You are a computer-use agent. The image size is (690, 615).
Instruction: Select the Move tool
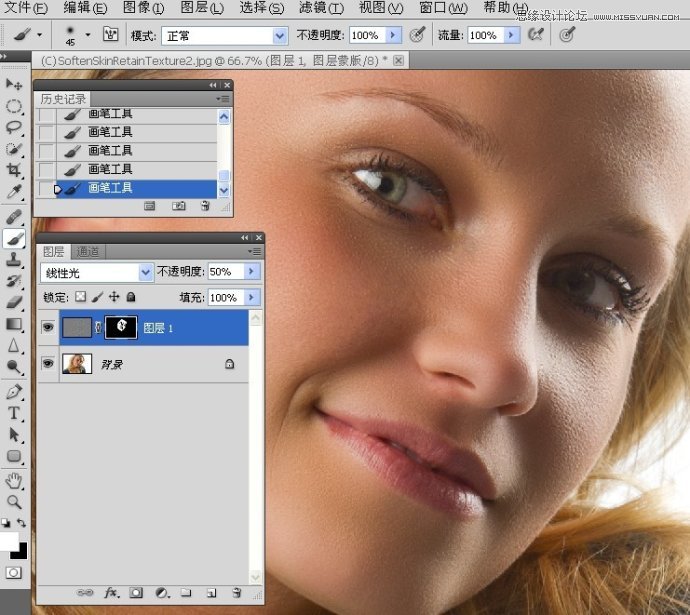click(14, 84)
